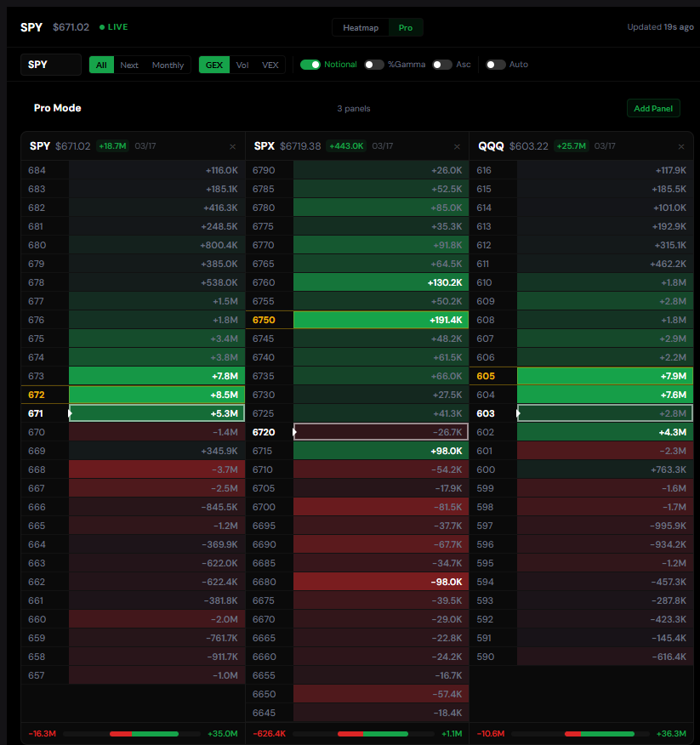This screenshot has width=700, height=745.
Task: Click SPY strike 673 bar +7.8M
Action: [157, 376]
